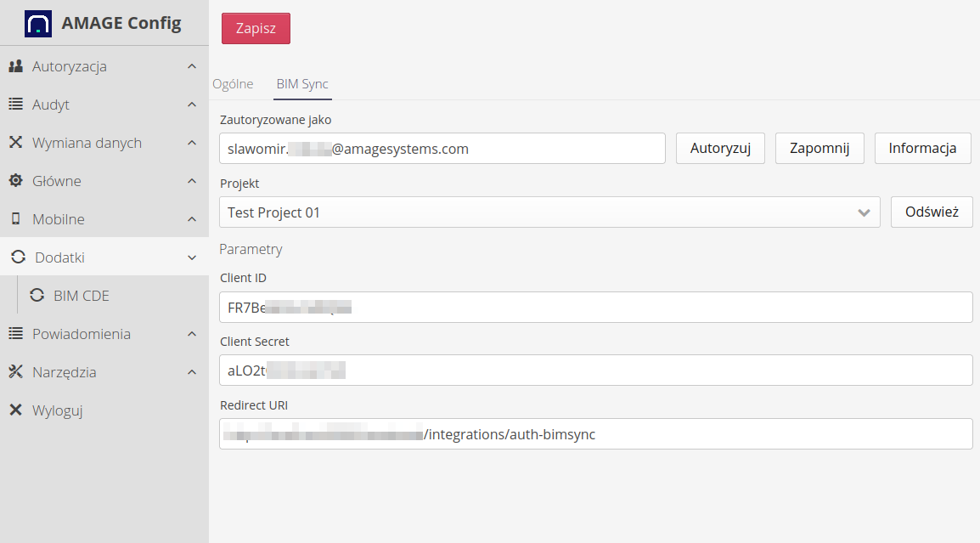Expand the Narzędzia sidebar section

pos(191,372)
